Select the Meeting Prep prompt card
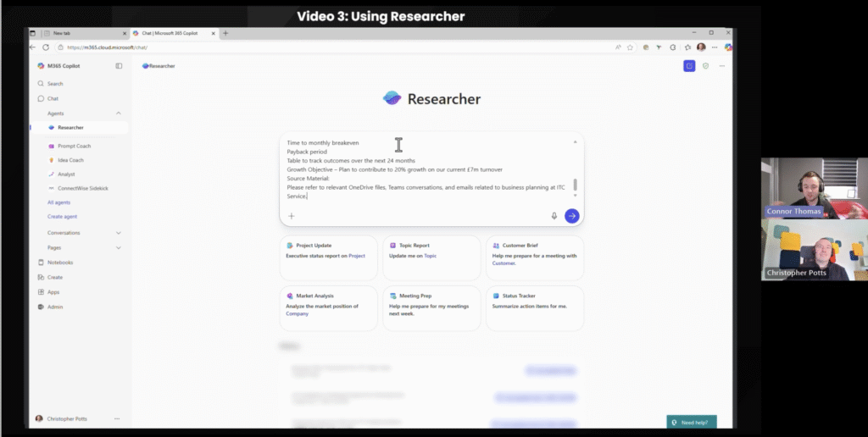868x437 pixels. point(431,308)
